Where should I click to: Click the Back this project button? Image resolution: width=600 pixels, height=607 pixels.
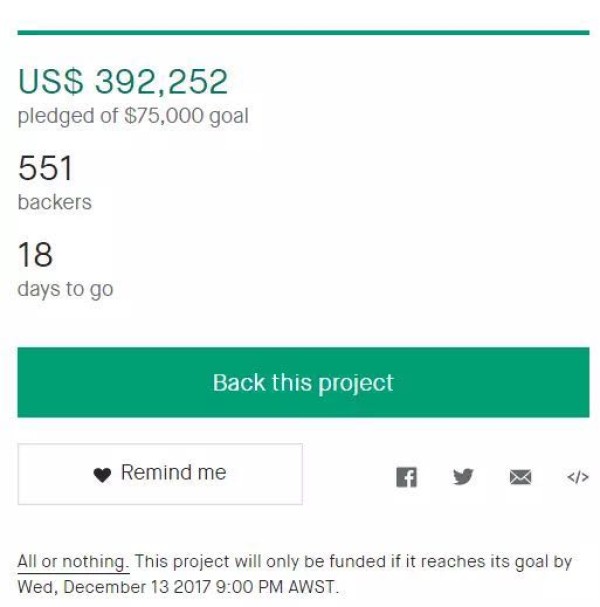pos(303,382)
